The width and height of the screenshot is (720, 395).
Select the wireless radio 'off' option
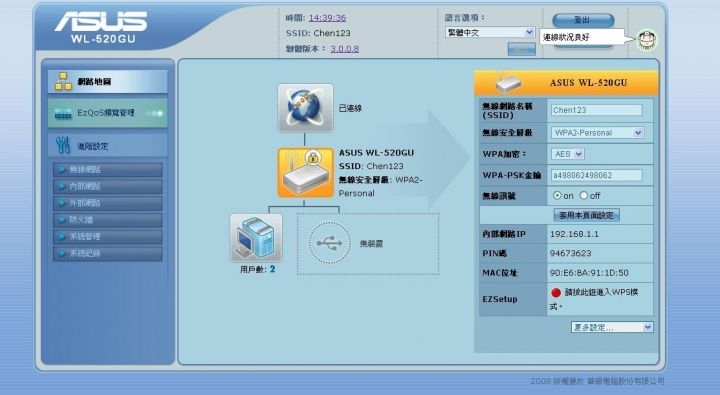coord(584,196)
